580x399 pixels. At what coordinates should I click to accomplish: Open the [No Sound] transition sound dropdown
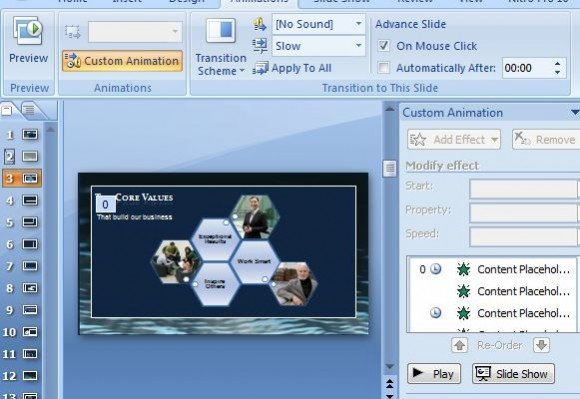(318, 24)
